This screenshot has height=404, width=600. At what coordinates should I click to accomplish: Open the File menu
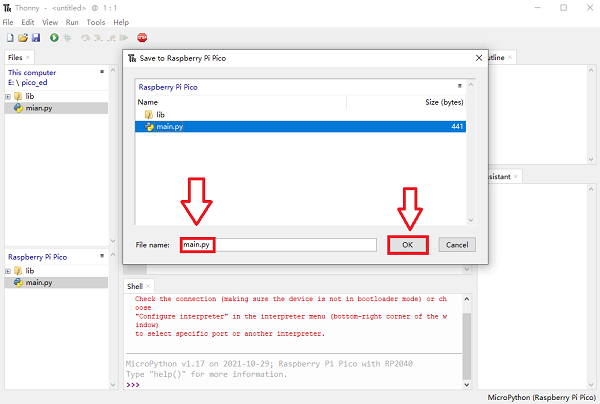[x=8, y=22]
